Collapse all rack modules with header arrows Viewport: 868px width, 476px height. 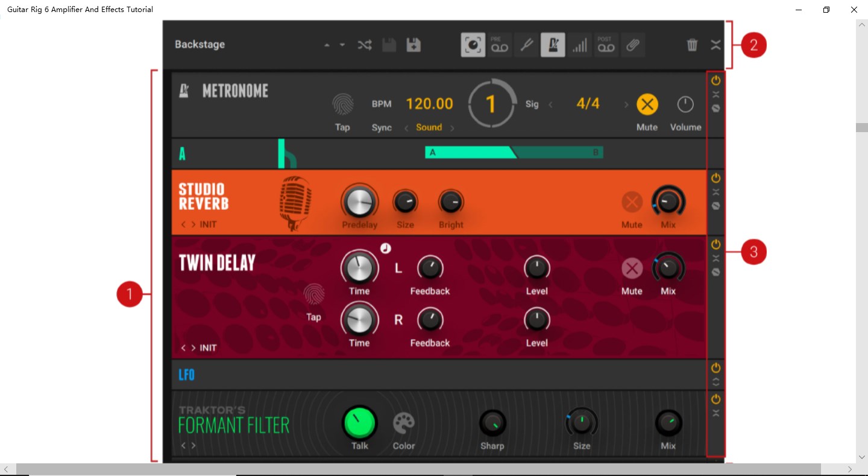click(x=715, y=45)
